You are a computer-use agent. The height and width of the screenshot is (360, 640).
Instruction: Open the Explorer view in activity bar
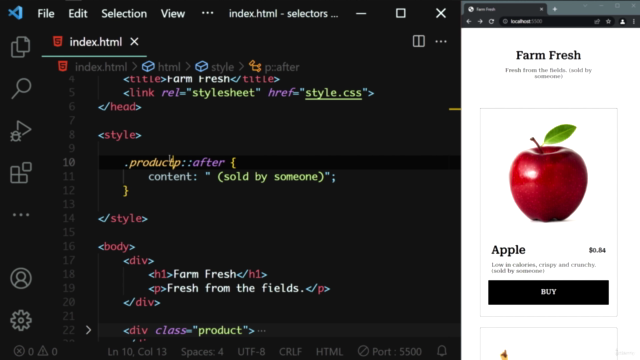(x=20, y=47)
